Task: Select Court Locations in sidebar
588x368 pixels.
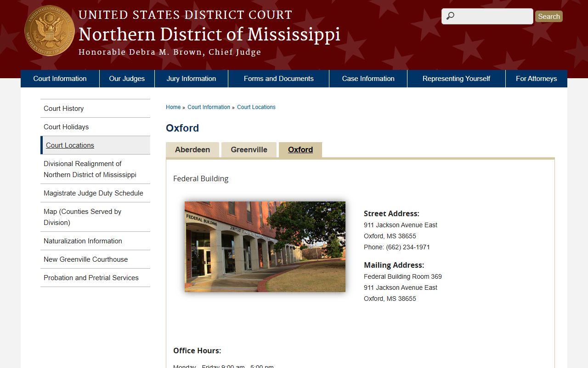Action: [x=95, y=145]
